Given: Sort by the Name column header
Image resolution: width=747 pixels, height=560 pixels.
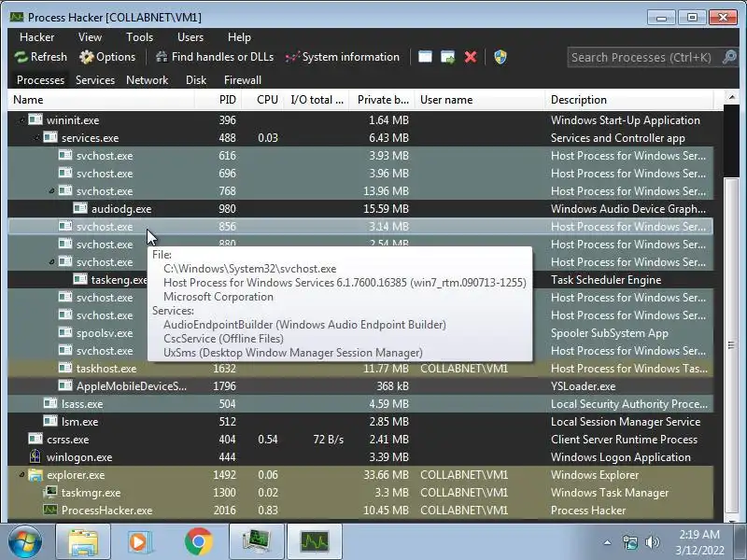Looking at the screenshot, I should 101,100.
